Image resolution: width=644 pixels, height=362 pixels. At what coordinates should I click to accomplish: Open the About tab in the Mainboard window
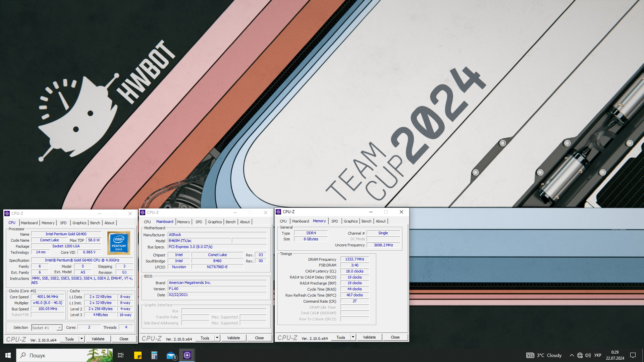tap(245, 222)
